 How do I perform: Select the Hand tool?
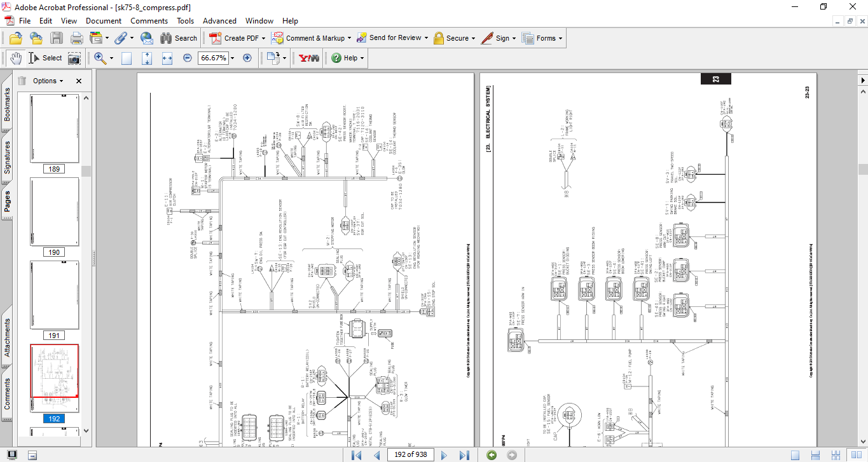(15, 58)
